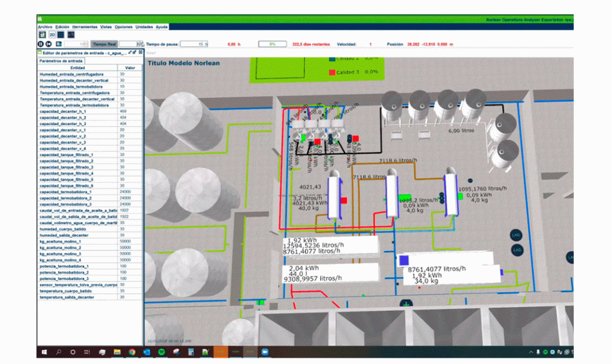Pause the simulation with the pause button
The height and width of the screenshot is (364, 612).
coord(41,44)
